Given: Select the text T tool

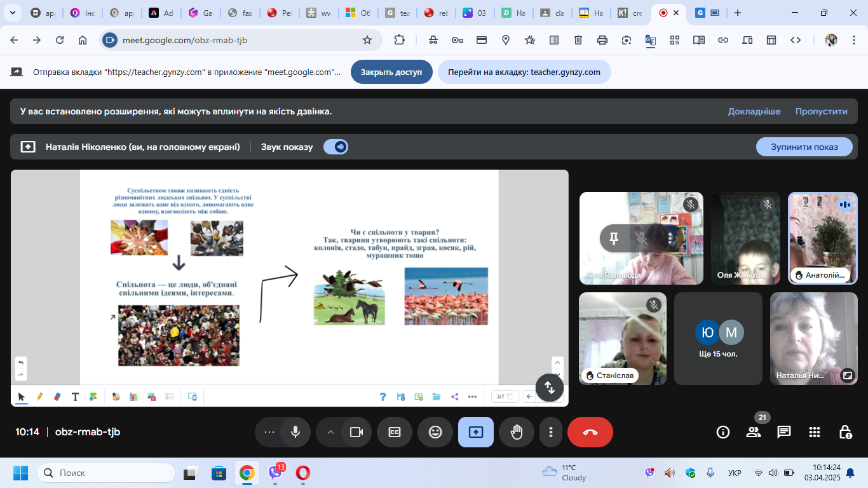Looking at the screenshot, I should point(75,396).
